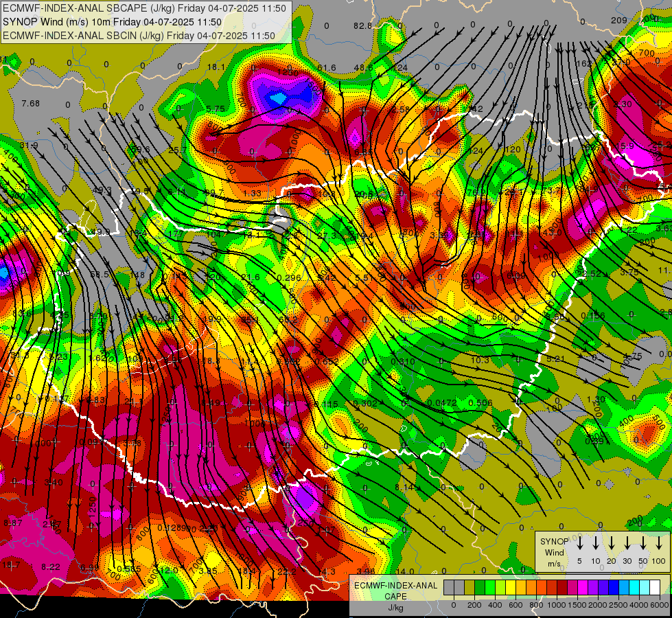Click the 4000 tick label in CAPE legend
Image resolution: width=672 pixels, height=618 pixels.
point(639,605)
